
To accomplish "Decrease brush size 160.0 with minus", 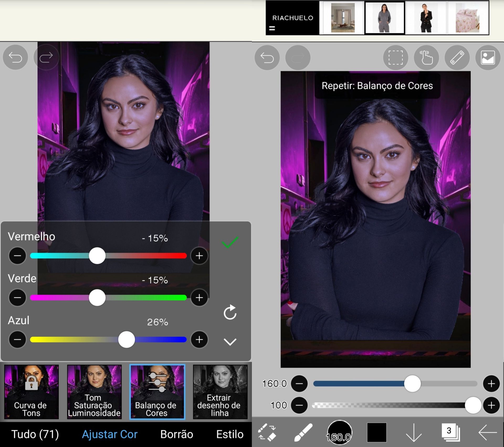I will [299, 384].
